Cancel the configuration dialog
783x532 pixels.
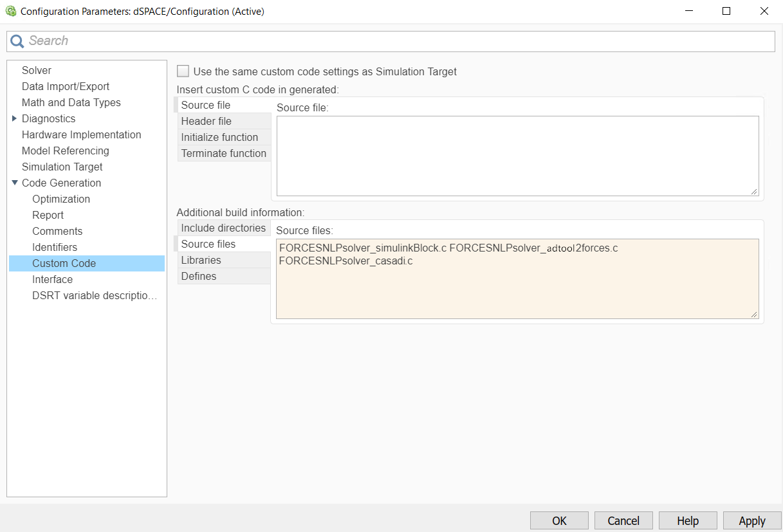[623, 520]
